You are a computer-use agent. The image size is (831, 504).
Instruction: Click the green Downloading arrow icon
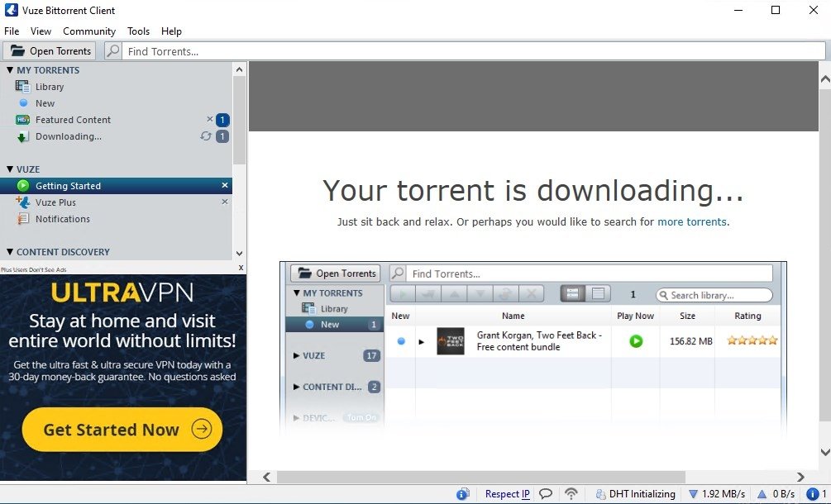click(22, 137)
